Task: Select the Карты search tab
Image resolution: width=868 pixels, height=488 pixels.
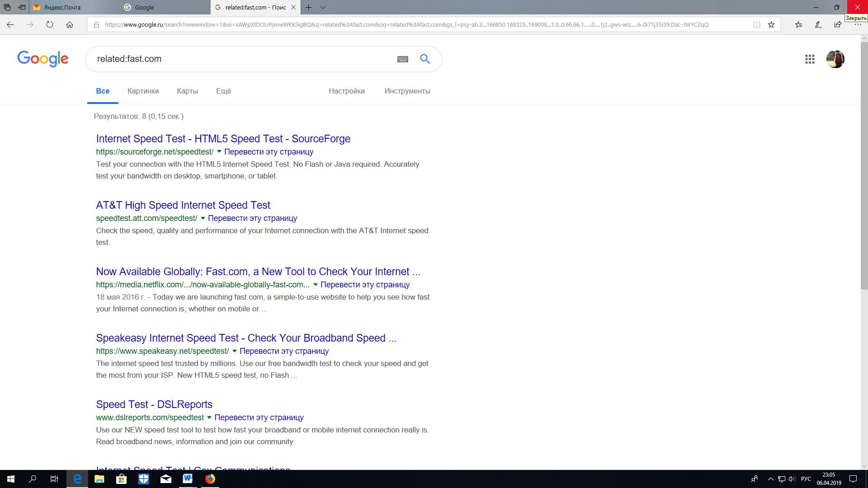Action: click(187, 91)
